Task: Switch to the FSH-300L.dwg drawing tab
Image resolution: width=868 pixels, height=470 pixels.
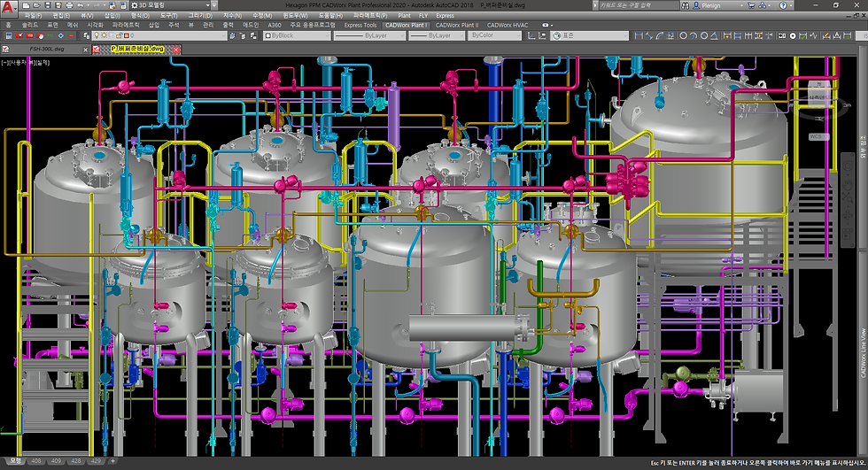Action: point(46,49)
